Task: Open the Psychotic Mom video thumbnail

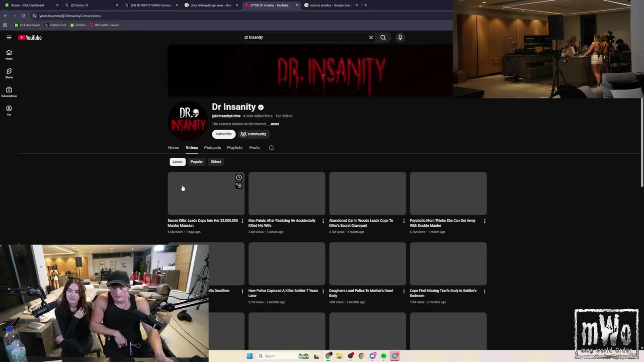Action: 448,194
